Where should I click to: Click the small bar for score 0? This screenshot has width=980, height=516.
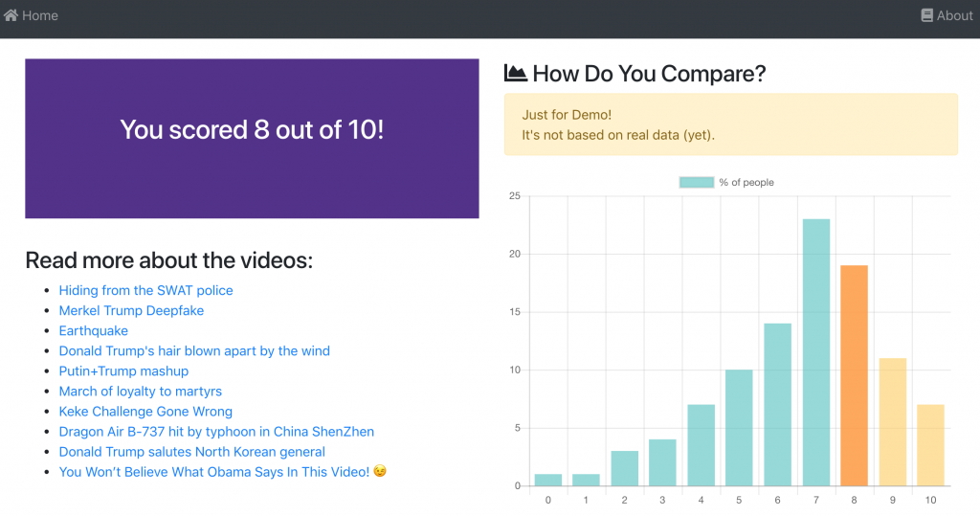[x=548, y=480]
